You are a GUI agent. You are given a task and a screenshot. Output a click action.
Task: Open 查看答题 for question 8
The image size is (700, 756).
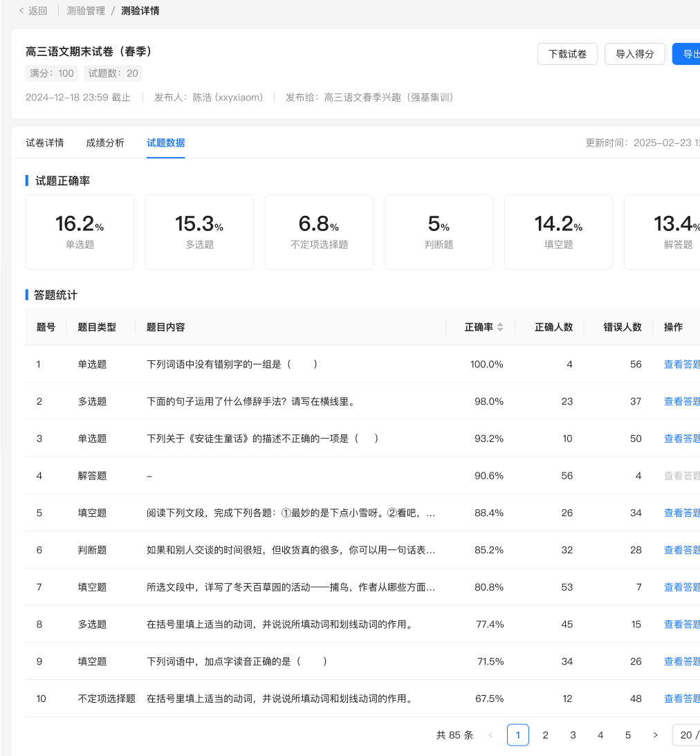tap(682, 625)
